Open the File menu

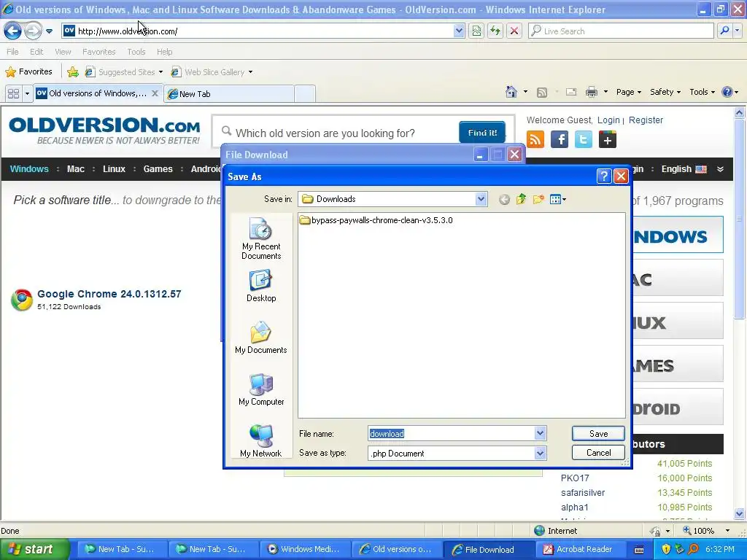[13, 52]
